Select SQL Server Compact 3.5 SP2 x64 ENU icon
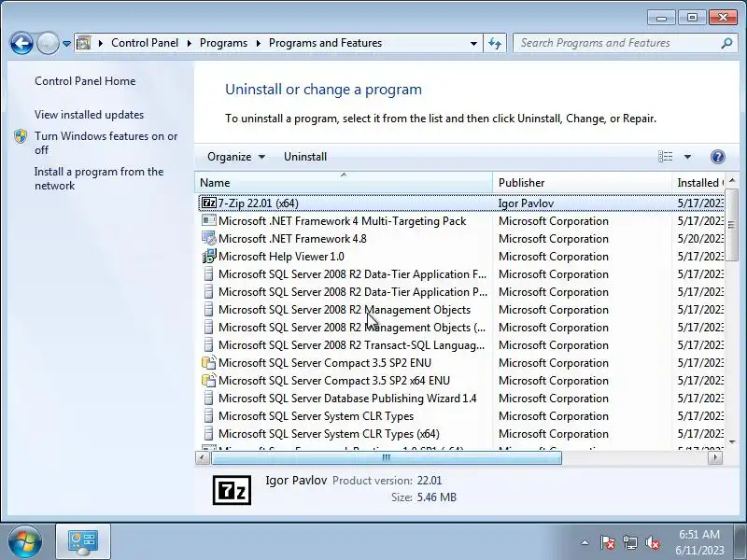Screen dimensions: 747x560 208,381
